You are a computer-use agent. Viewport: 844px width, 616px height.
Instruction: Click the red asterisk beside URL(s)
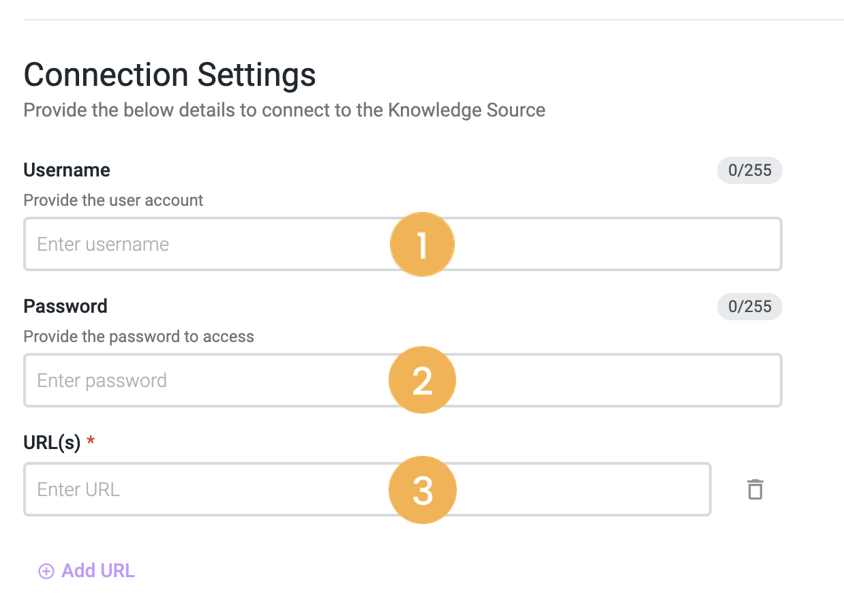[89, 442]
